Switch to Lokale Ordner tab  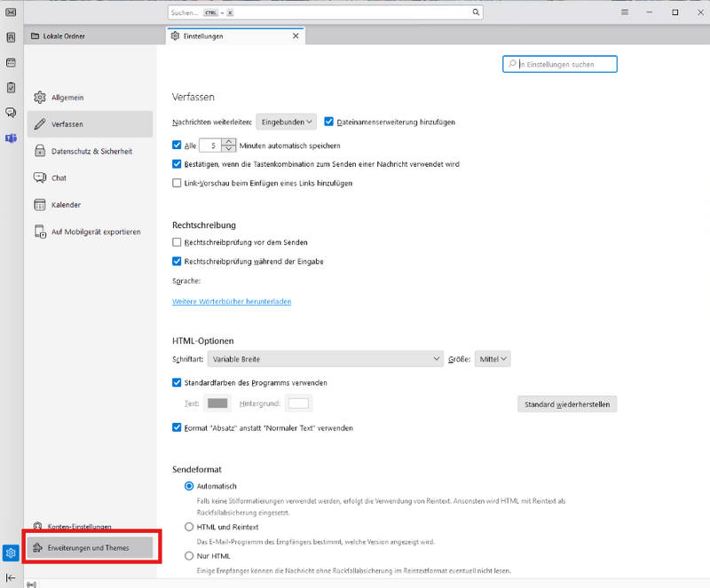[95, 35]
